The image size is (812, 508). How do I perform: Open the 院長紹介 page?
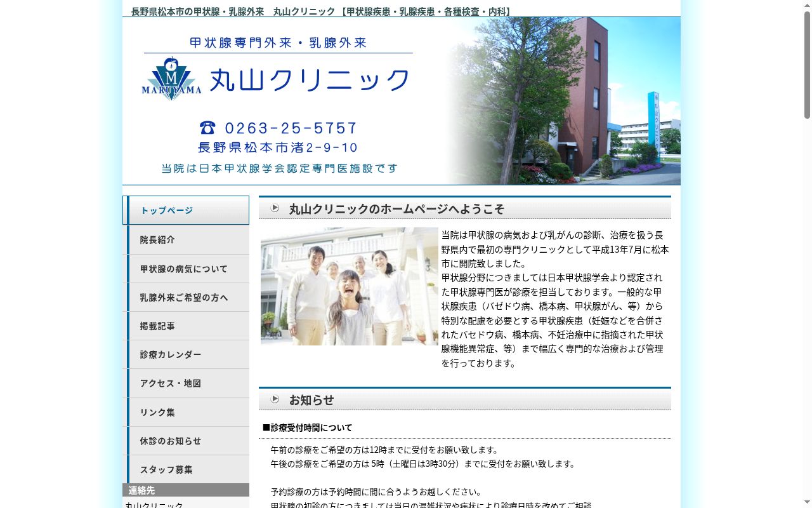point(186,239)
